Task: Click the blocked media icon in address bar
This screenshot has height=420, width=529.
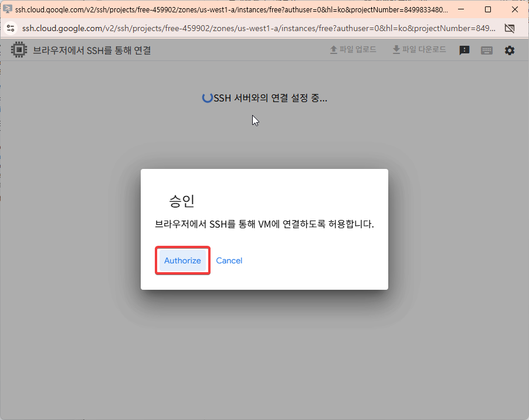Action: (x=510, y=28)
